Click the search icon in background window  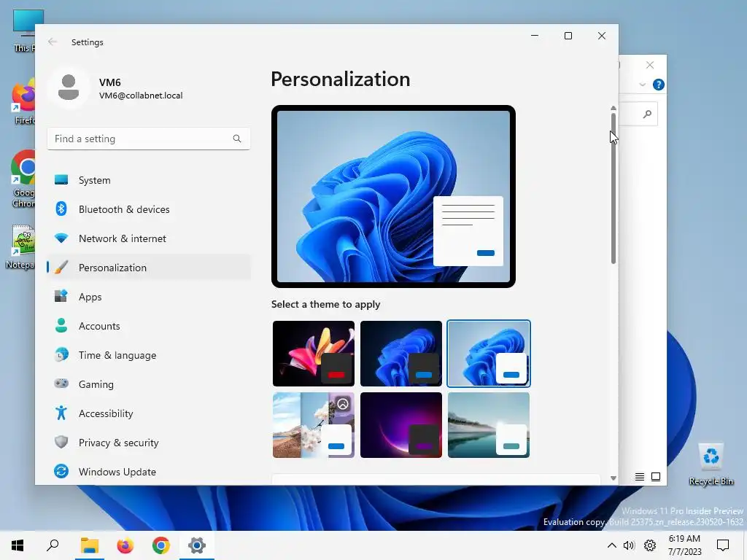point(647,114)
